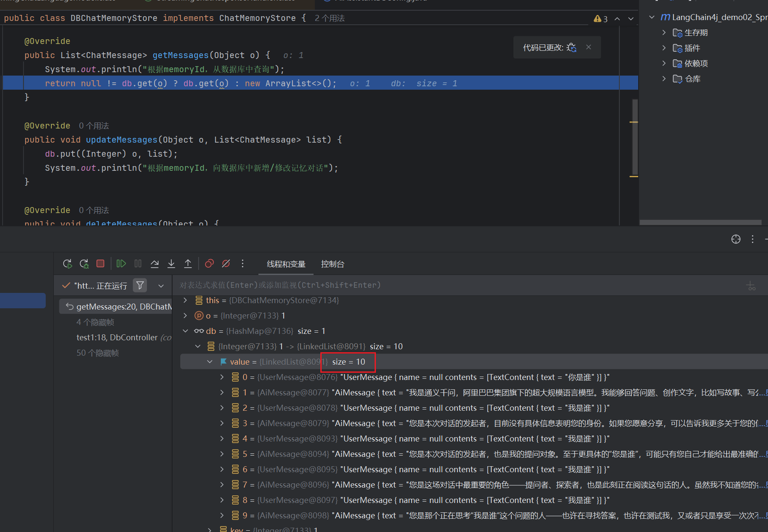768x532 pixels.
Task: Select the getMessages:20 stack frame
Action: [115, 307]
